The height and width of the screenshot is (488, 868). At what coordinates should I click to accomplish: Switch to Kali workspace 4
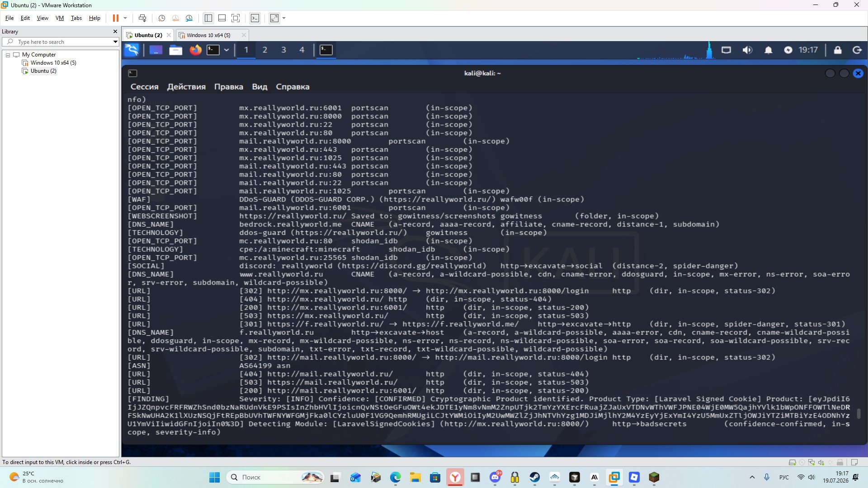point(302,50)
